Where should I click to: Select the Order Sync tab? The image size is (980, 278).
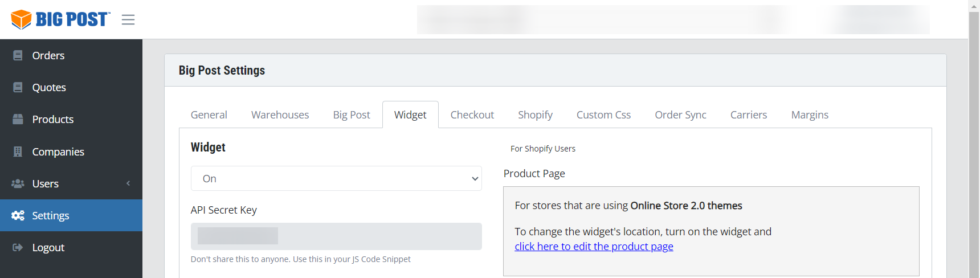[681, 115]
